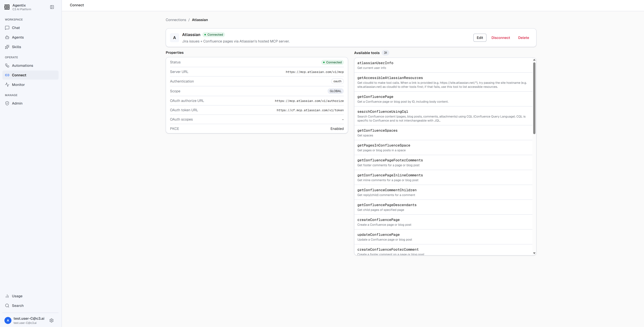Screen dimensions: 644x327
Task: Click the Admin shield icon
Action: point(7,103)
